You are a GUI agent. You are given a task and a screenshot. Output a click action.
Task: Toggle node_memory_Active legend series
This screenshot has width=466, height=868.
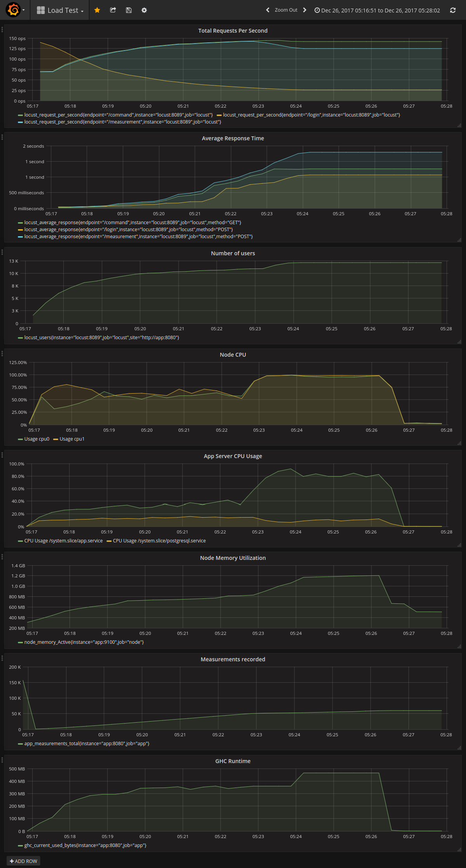[84, 642]
